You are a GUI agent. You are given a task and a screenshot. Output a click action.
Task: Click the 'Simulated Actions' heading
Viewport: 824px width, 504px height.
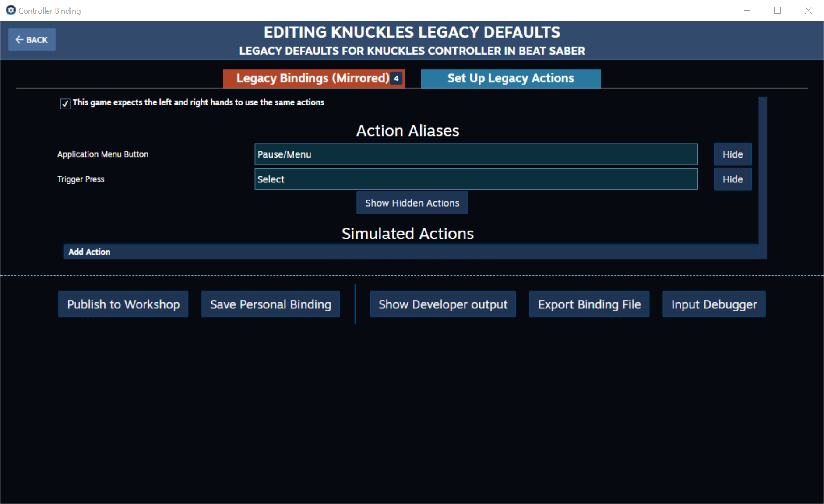[408, 234]
